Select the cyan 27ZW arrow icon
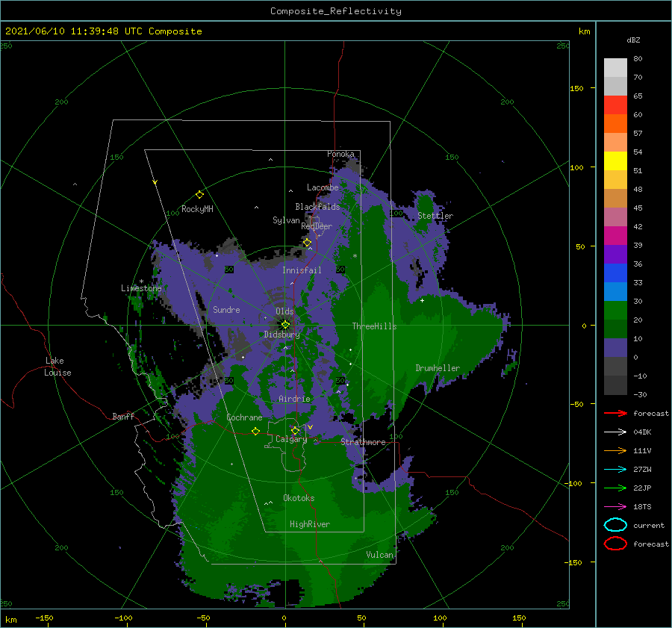Viewport: 672px width, 628px height. (x=615, y=470)
